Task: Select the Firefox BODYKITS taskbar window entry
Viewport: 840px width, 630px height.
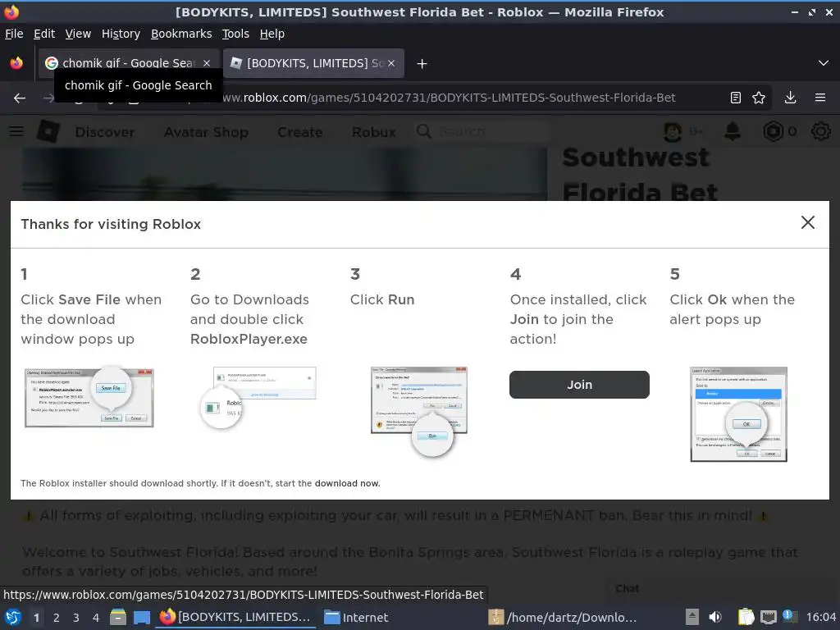Action: 235,617
